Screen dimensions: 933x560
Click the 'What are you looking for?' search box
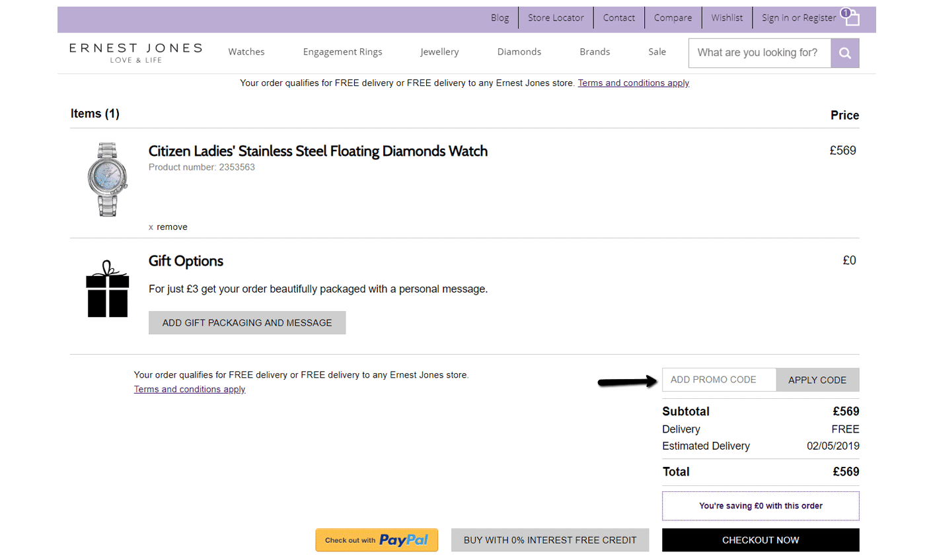coord(759,53)
